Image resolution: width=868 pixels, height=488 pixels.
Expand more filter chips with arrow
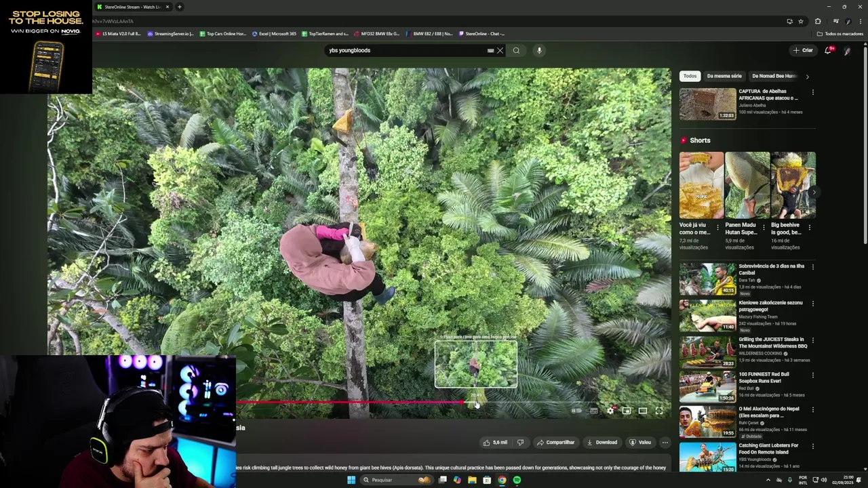coord(807,77)
